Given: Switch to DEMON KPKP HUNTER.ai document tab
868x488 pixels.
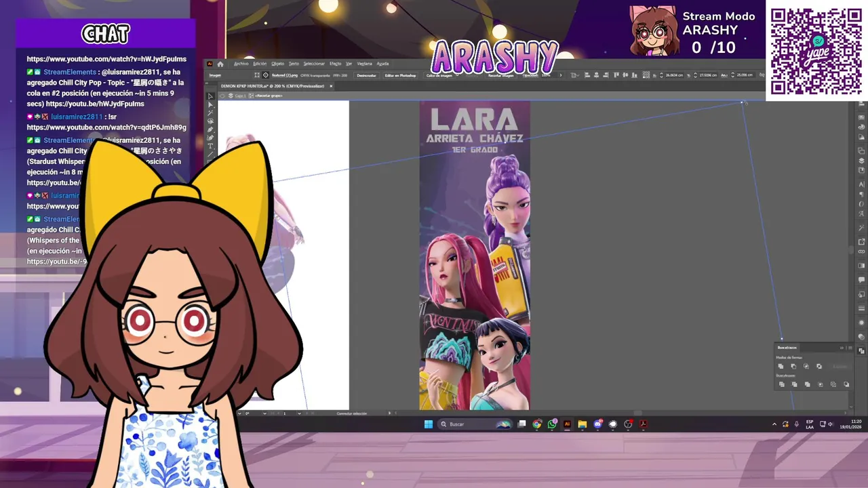Looking at the screenshot, I should (x=273, y=86).
